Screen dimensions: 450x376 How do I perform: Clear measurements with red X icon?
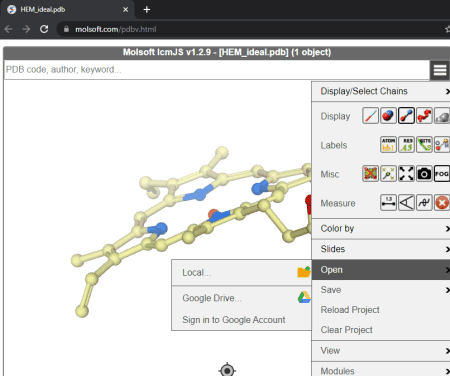[x=442, y=203]
